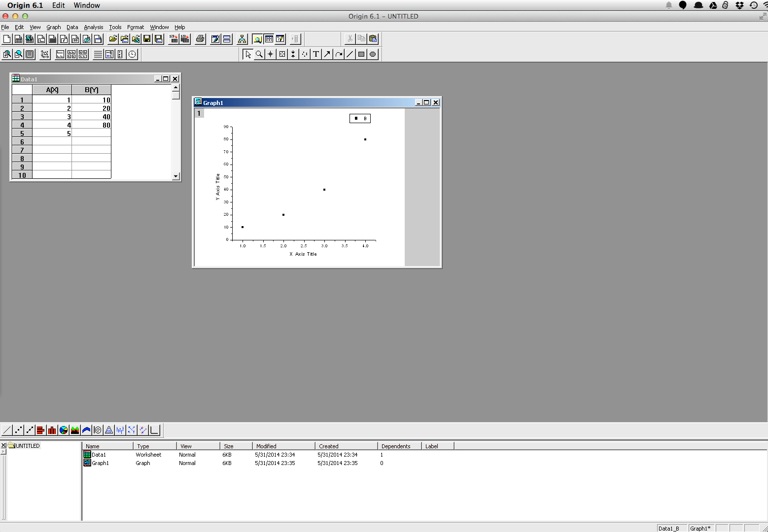768x532 pixels.
Task: Select the Draw Data tool
Action: (x=304, y=54)
